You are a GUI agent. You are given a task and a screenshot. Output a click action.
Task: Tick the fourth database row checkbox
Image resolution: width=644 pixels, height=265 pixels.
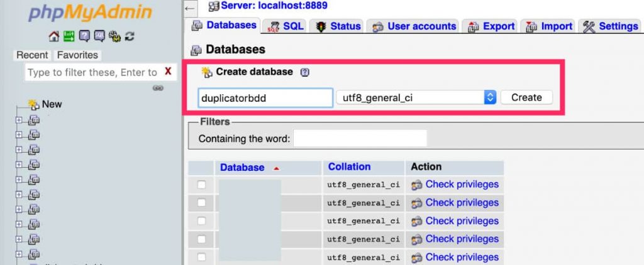tap(201, 239)
